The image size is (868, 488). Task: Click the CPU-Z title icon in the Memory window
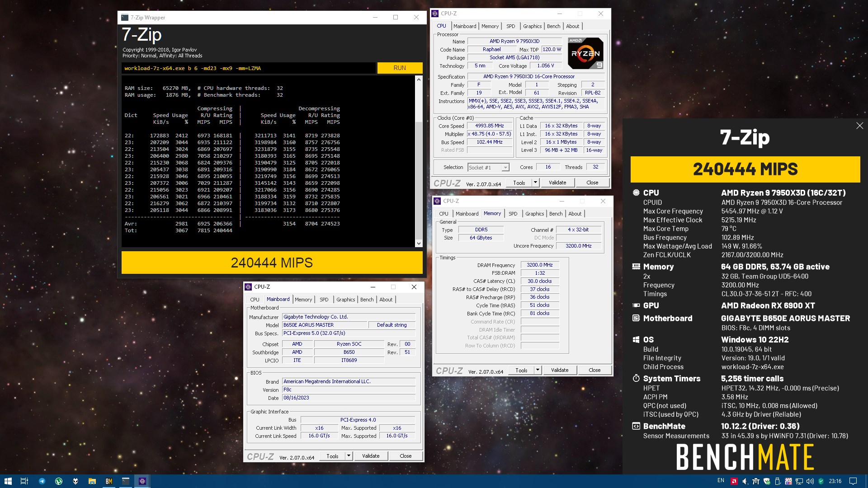(x=437, y=201)
